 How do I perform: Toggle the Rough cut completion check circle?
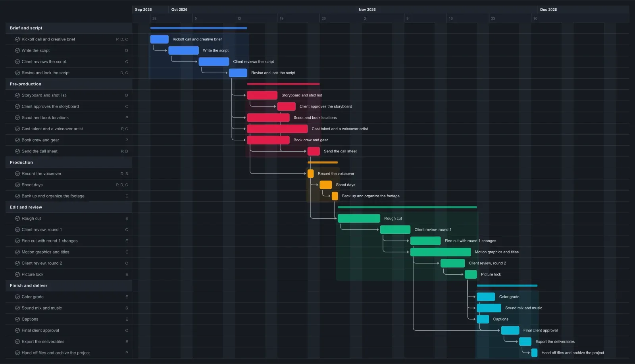[17, 219]
